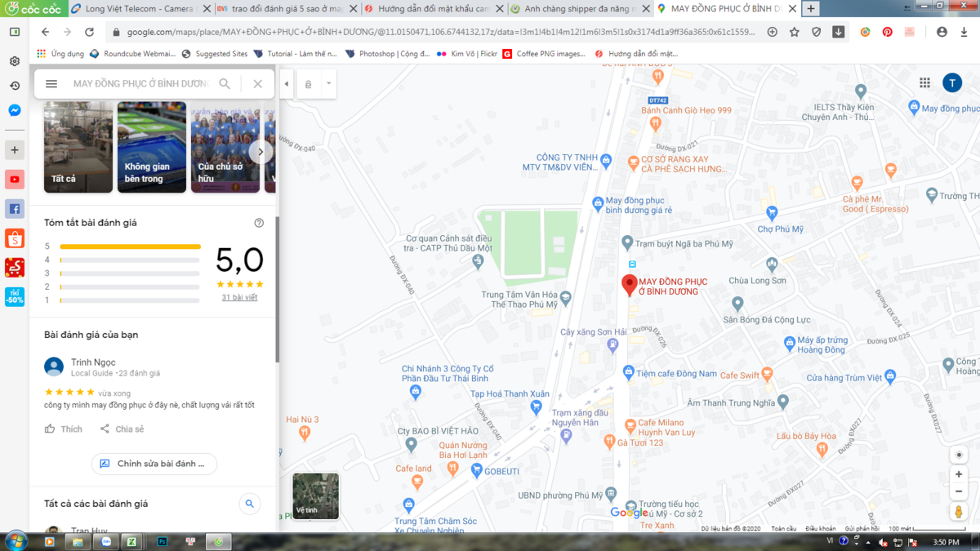
Task: Zoom out the map with minus
Action: click(959, 491)
